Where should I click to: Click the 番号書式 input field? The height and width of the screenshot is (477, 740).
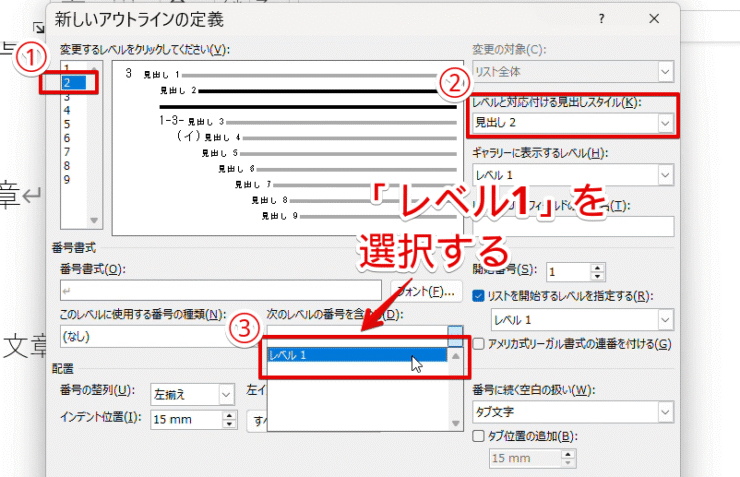[221, 291]
